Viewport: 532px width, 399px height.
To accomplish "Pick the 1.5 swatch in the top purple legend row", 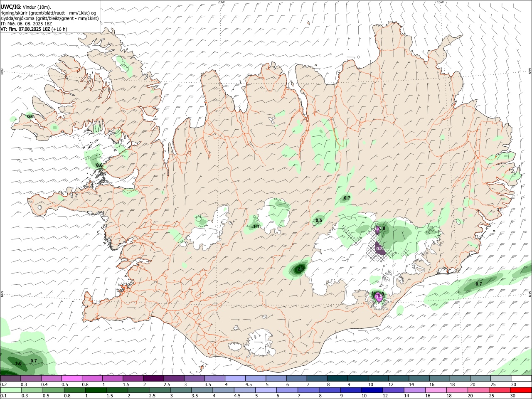I will (x=133, y=379).
